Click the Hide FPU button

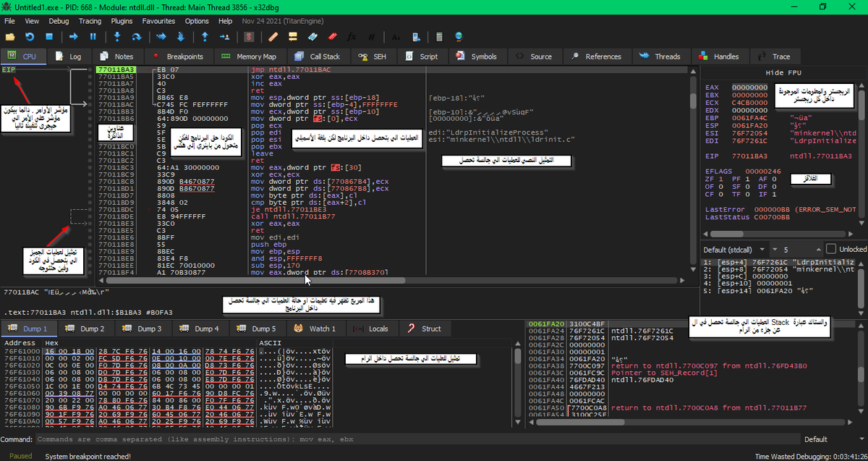784,73
